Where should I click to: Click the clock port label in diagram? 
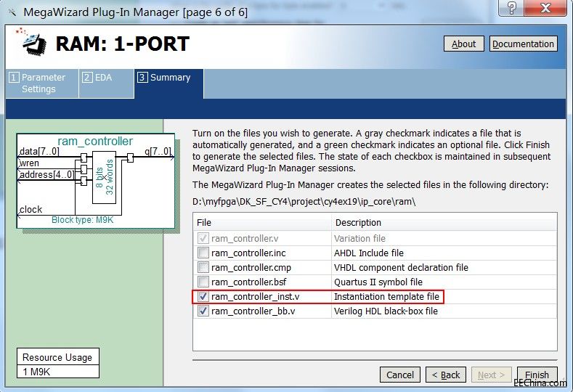tap(31, 209)
